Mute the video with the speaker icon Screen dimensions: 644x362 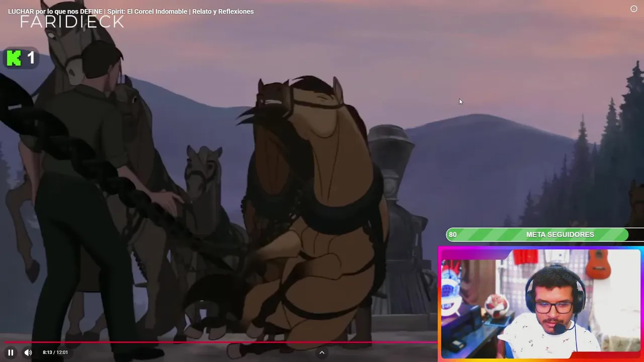(28, 352)
